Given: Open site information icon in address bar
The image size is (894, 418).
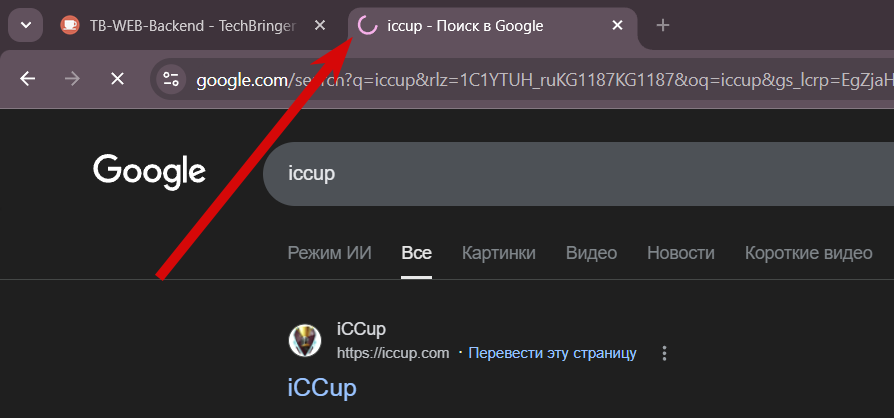Looking at the screenshot, I should 172,78.
